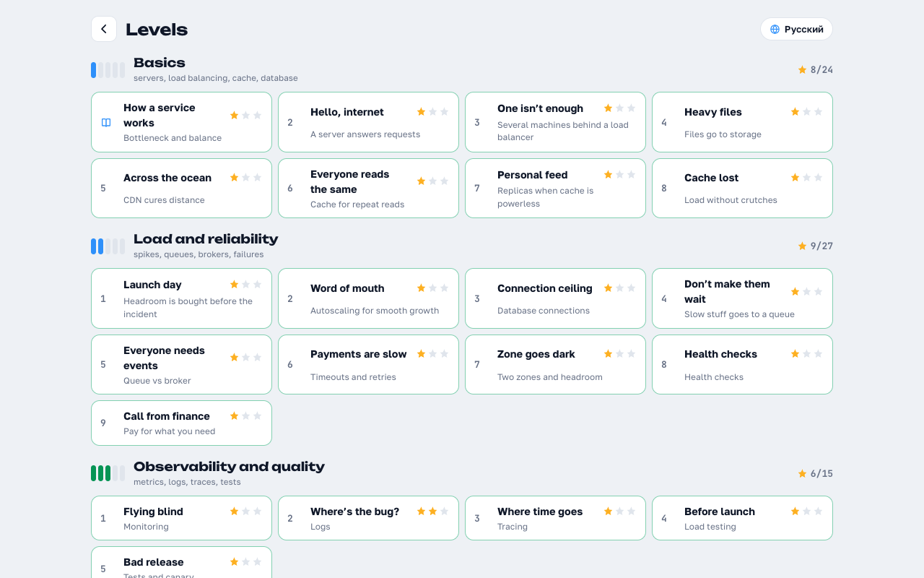The width and height of the screenshot is (924, 578).
Task: Click the star rating on Heavy files
Action: click(x=806, y=112)
